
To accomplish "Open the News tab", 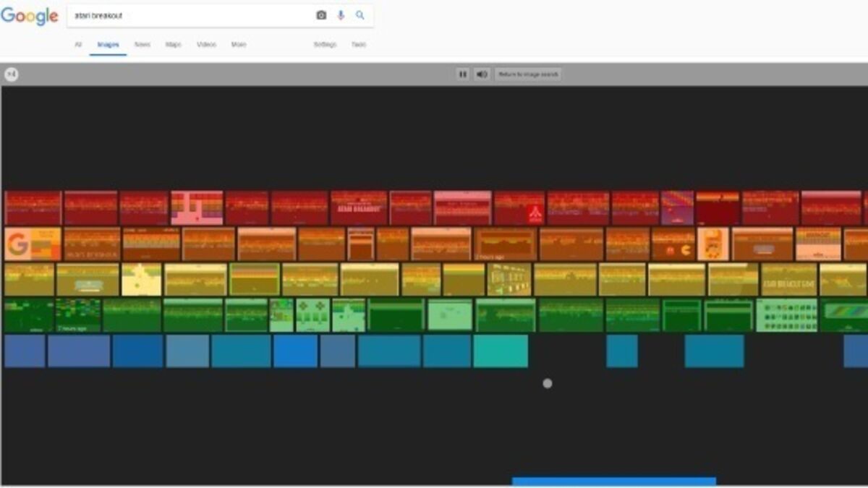I will (x=142, y=45).
